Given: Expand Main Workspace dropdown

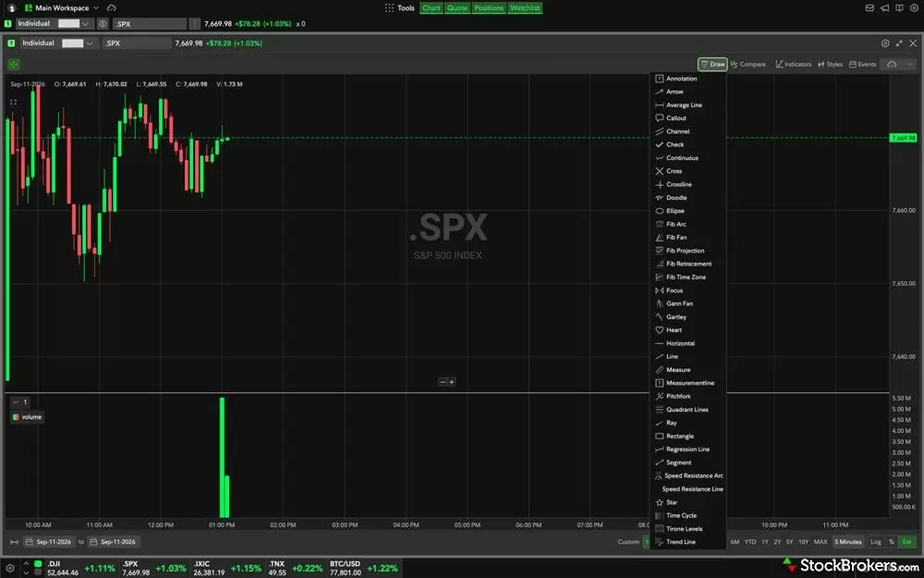Looking at the screenshot, I should pyautogui.click(x=96, y=8).
